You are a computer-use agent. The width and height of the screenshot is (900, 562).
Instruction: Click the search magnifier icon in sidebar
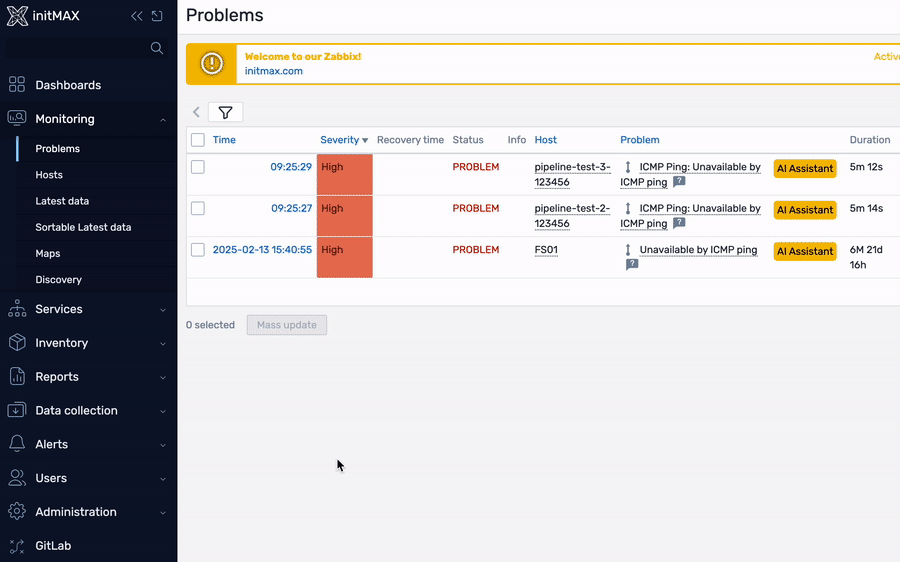(156, 48)
